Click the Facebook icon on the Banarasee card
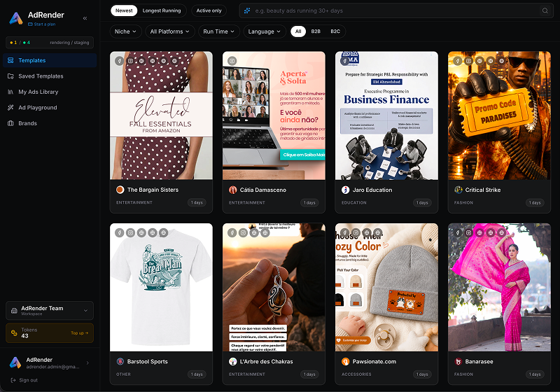This screenshot has width=560, height=392. (x=458, y=233)
